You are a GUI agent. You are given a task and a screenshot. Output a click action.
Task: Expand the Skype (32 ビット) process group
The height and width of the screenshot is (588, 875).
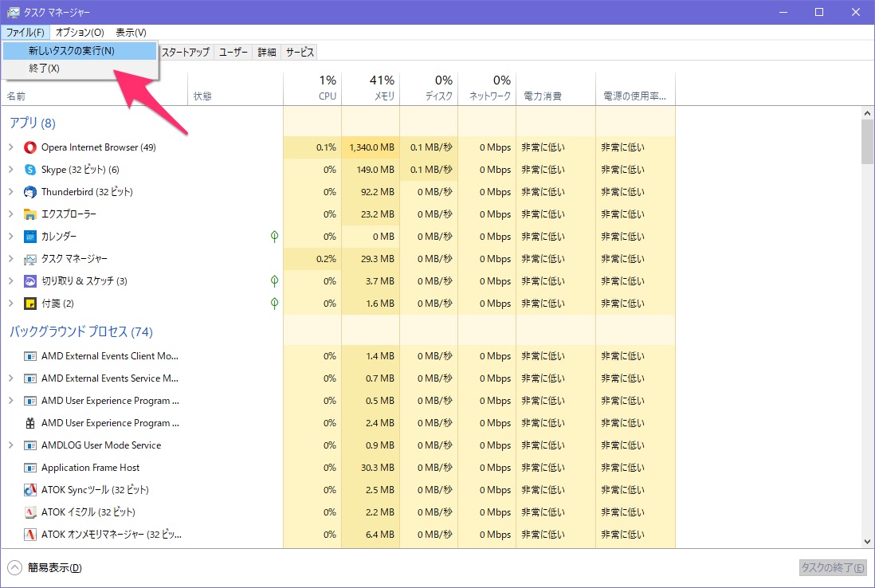coord(10,169)
